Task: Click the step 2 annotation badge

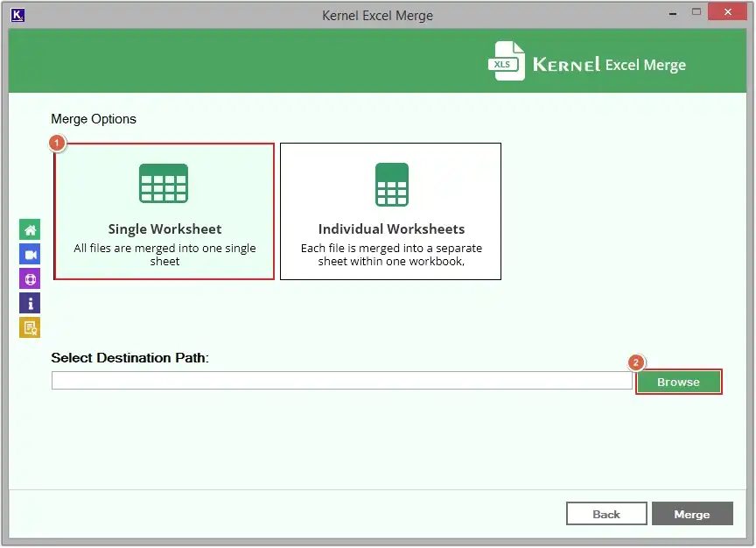Action: (635, 362)
